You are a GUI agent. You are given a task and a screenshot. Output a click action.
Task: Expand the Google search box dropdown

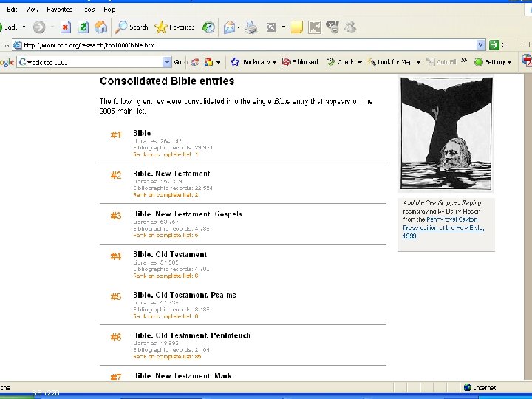[x=167, y=62]
